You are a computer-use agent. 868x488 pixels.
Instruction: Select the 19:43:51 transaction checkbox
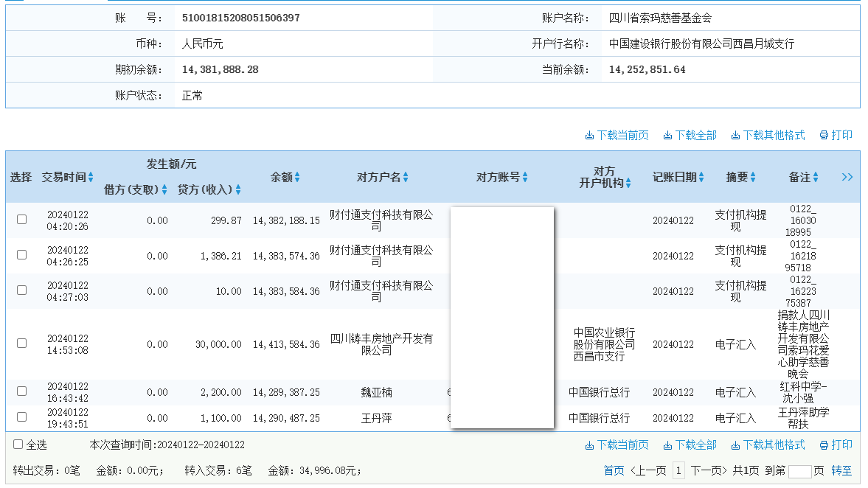tap(21, 416)
